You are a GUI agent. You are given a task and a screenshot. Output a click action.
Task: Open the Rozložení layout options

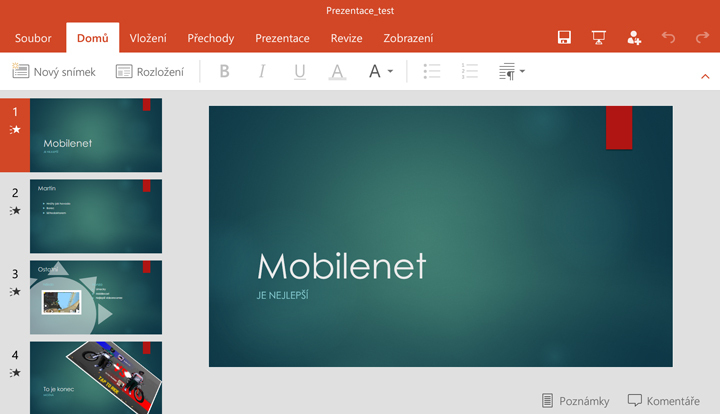coord(150,71)
